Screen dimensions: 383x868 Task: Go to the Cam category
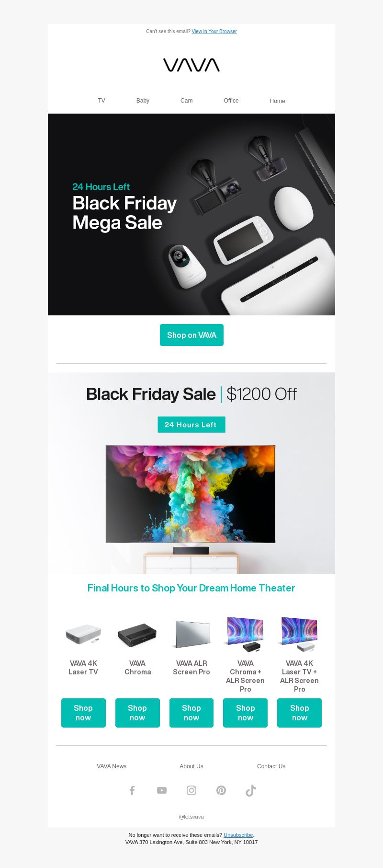(187, 101)
